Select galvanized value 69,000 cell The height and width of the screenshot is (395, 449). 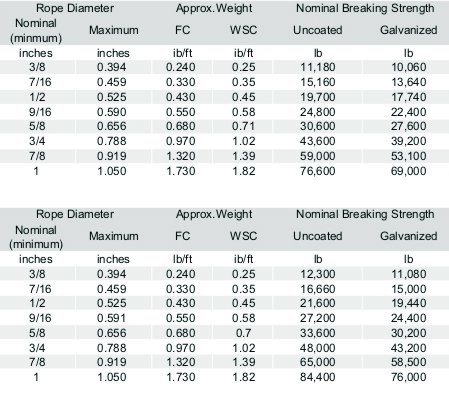pyautogui.click(x=409, y=171)
